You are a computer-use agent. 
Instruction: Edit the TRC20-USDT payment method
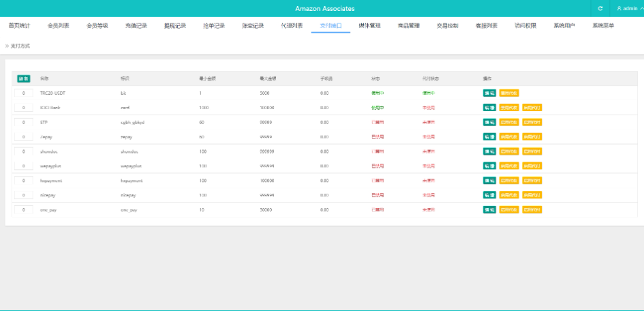489,93
